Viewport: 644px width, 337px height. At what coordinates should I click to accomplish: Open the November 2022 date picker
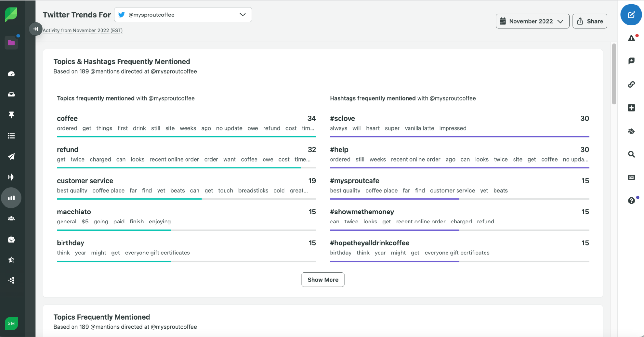point(532,21)
